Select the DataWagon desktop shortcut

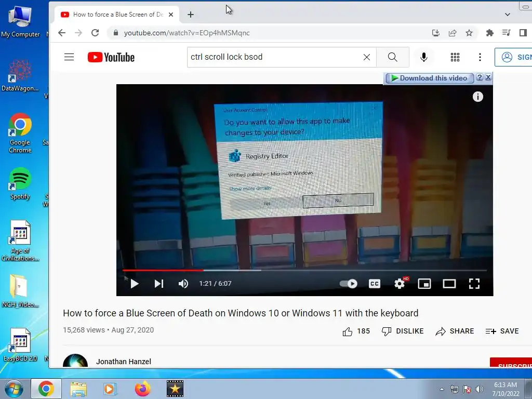pyautogui.click(x=20, y=75)
